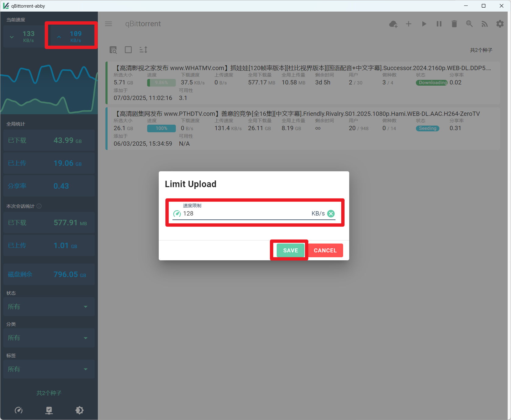Screen dimensions: 511x420
Task: Expand the 分类 filter dropdown
Action: [x=49, y=338]
